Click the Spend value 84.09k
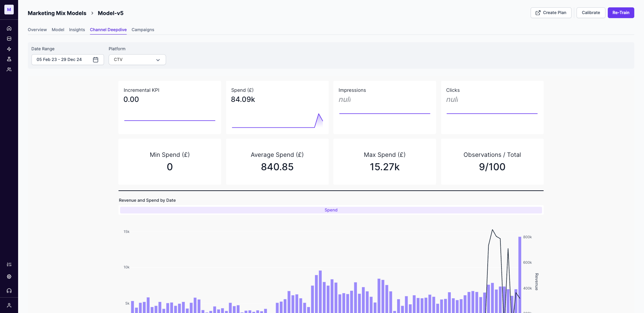This screenshot has width=644, height=313. click(x=243, y=100)
